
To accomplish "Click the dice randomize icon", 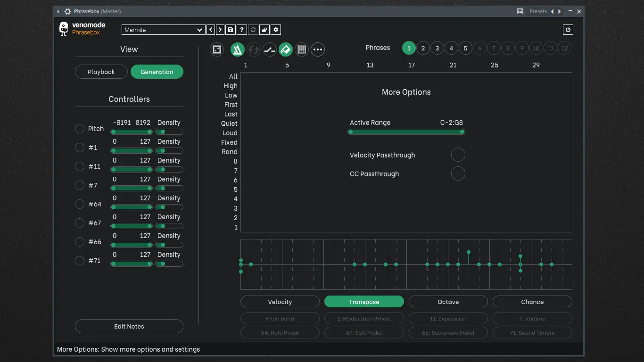I will tap(217, 49).
